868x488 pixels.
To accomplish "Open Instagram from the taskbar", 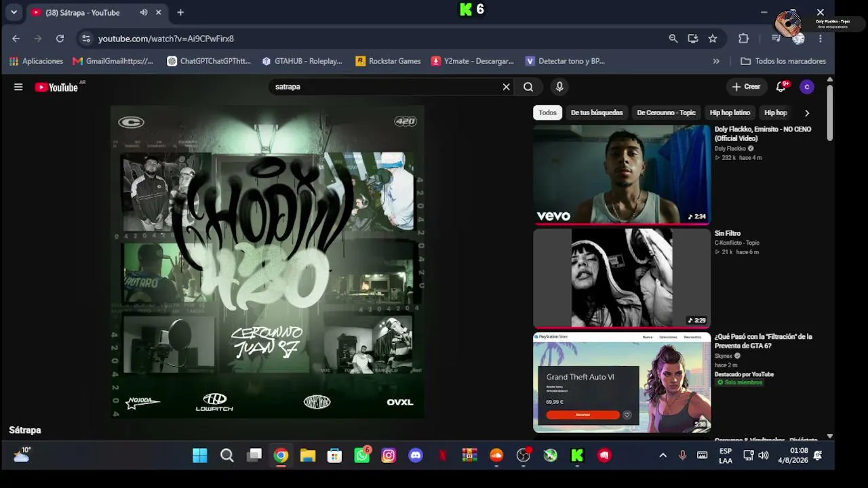I will click(389, 455).
